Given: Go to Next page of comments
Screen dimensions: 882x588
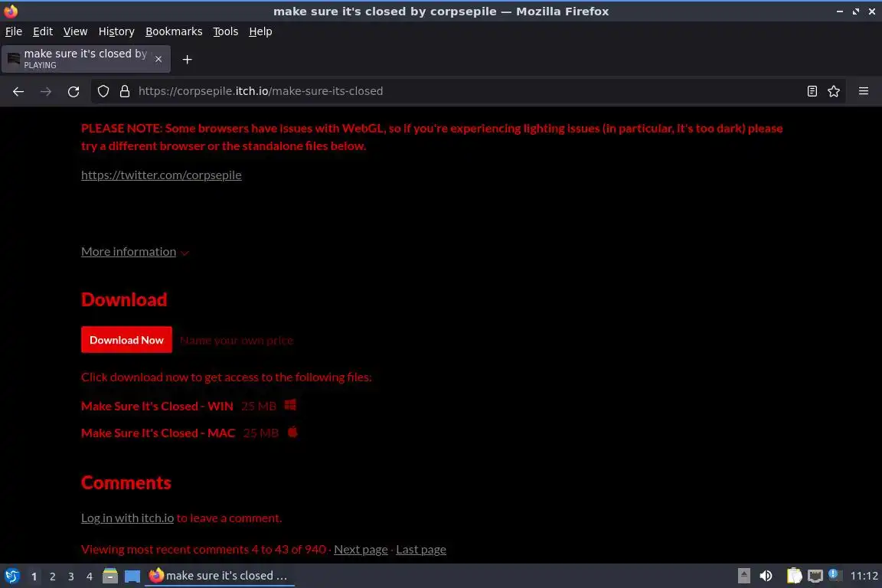Looking at the screenshot, I should (361, 550).
